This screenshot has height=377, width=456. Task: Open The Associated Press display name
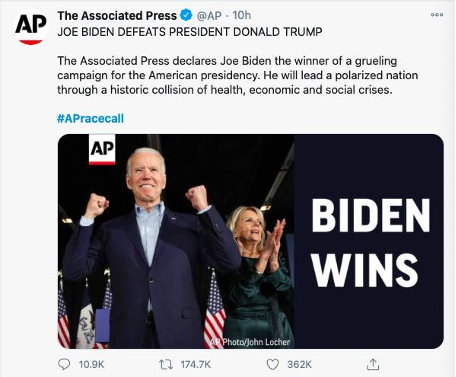pyautogui.click(x=117, y=15)
